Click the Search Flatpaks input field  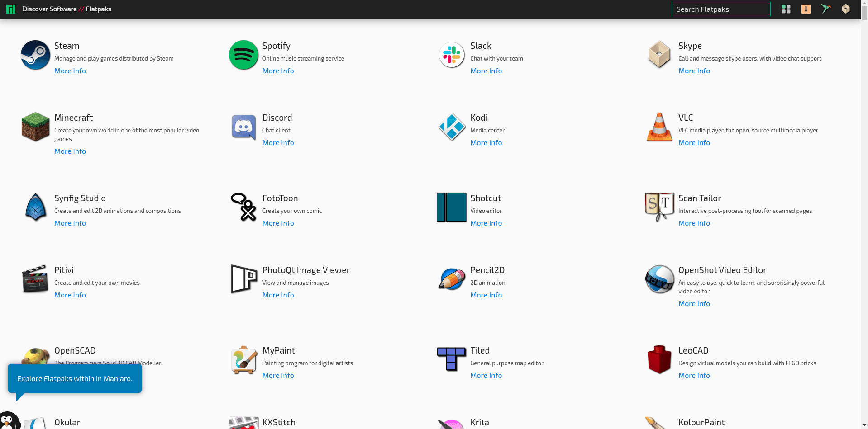pos(721,9)
